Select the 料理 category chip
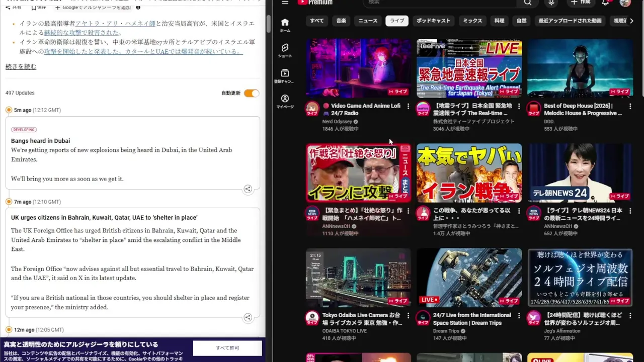This screenshot has width=644, height=362. click(499, 21)
